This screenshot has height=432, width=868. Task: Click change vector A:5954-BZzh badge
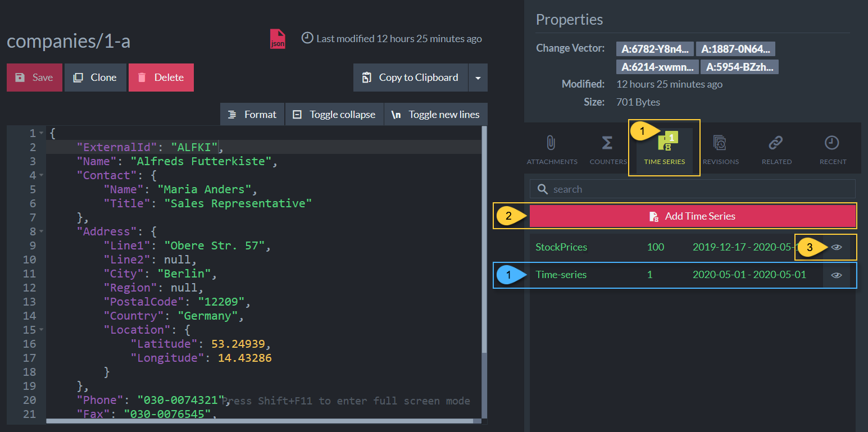coord(739,67)
